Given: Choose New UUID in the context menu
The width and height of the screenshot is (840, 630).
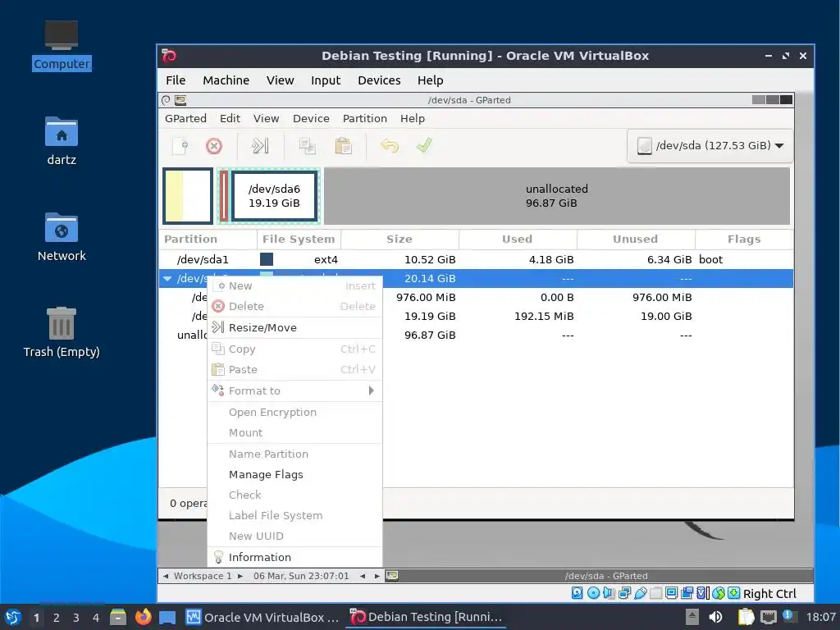Looking at the screenshot, I should coord(294,536).
